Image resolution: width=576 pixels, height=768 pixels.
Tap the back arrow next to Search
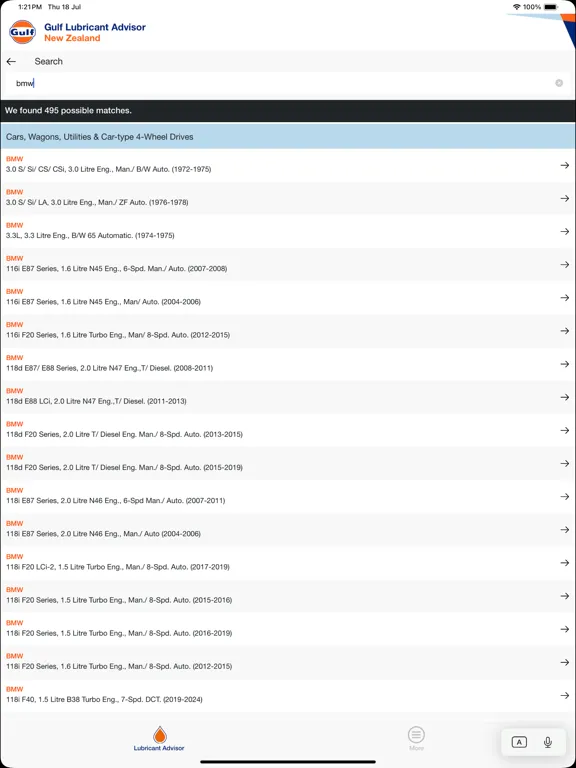click(x=11, y=62)
